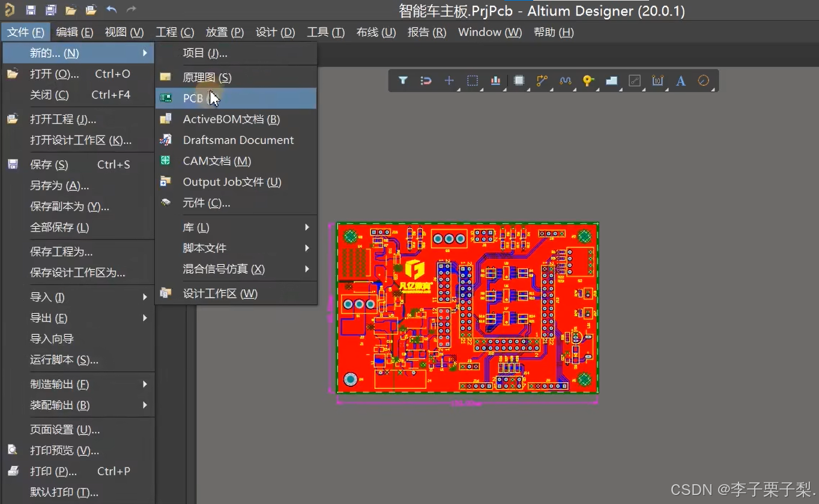Click the place arc circle icon
819x504 pixels.
(704, 80)
